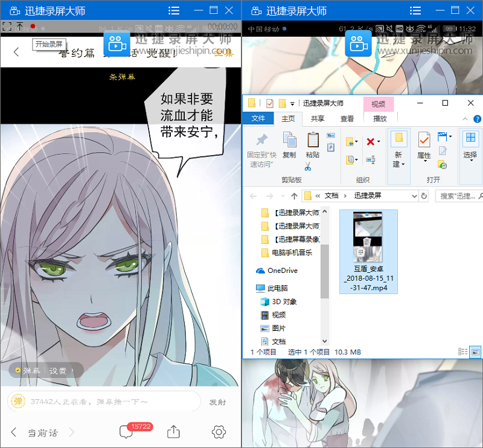Click the navigation pane scroll-down arrow
Viewport: 483px width, 448px height.
coord(324,341)
